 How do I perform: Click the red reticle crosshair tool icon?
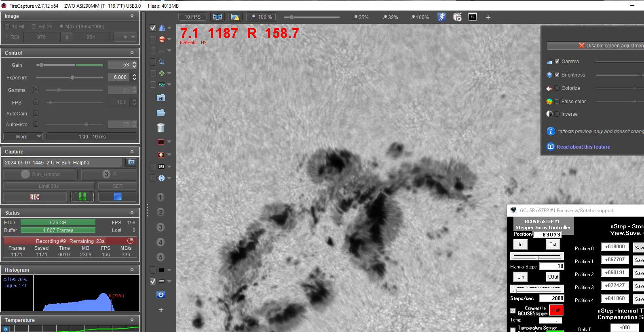coord(162,39)
